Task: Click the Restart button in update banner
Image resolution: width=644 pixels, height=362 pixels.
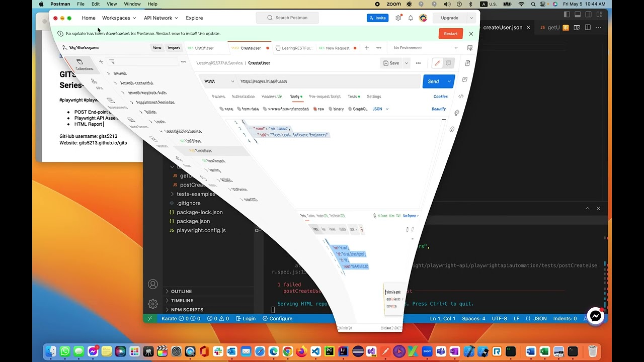Action: [450, 34]
